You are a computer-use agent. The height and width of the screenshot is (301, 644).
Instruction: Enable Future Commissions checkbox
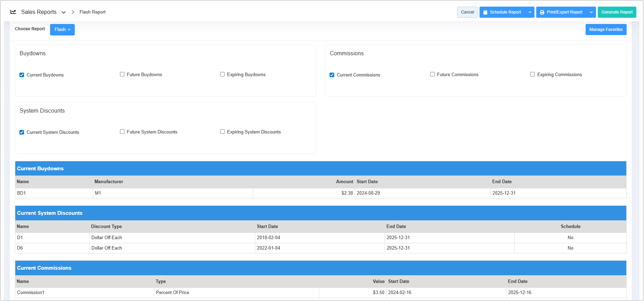(x=432, y=74)
